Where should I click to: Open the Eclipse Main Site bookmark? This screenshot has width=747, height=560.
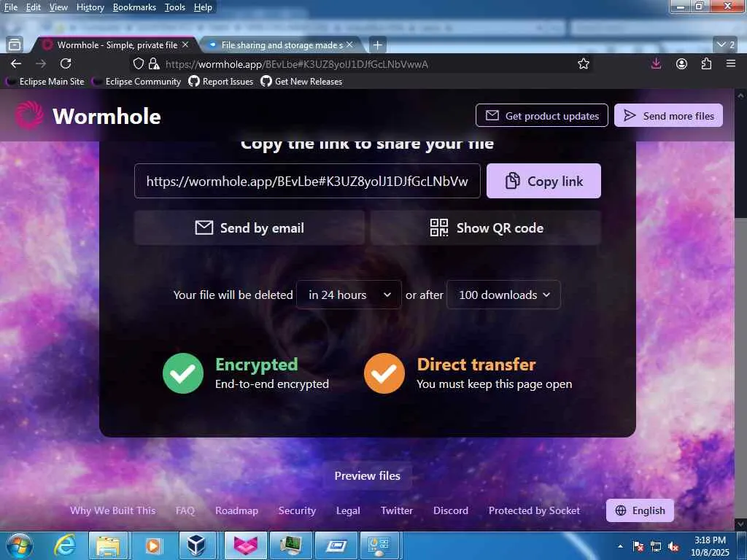pyautogui.click(x=45, y=82)
